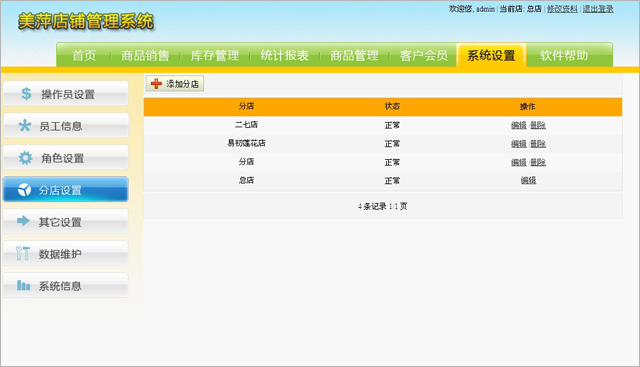Click the arrow icon for 其它设置
The width and height of the screenshot is (640, 367).
(23, 221)
